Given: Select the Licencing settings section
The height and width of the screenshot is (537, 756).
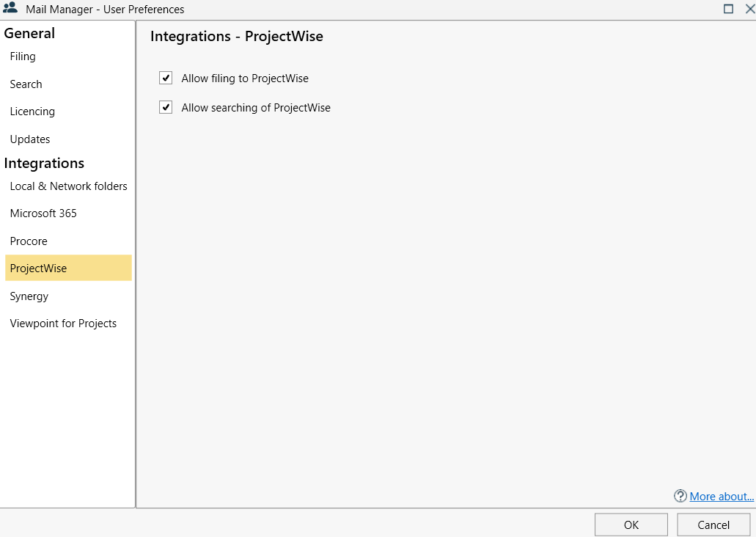Looking at the screenshot, I should click(x=32, y=111).
